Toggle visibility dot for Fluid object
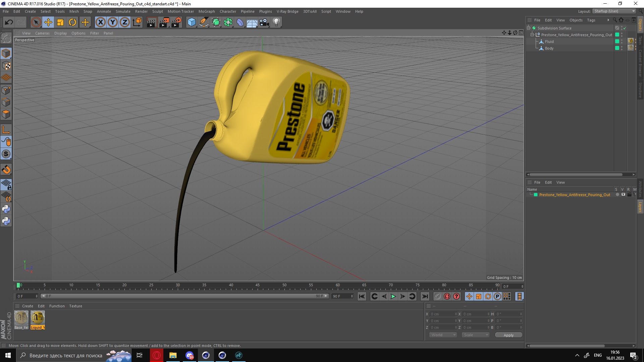Viewport: 644px width, 362px height. pos(622,41)
